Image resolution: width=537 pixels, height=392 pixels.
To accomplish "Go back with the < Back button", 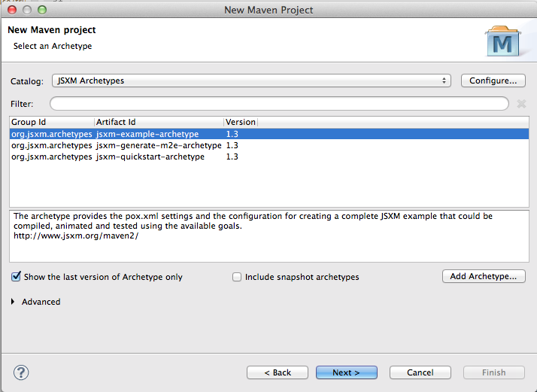I will [278, 372].
